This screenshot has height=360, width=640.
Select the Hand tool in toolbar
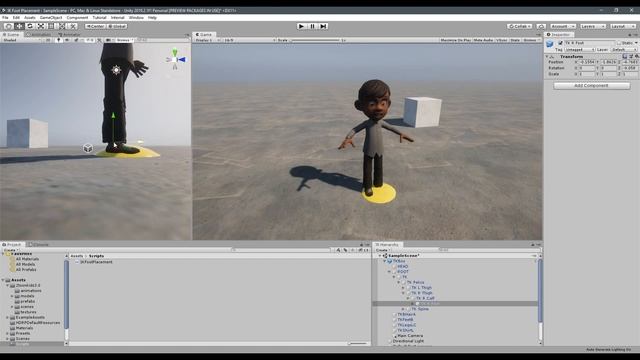[9, 26]
